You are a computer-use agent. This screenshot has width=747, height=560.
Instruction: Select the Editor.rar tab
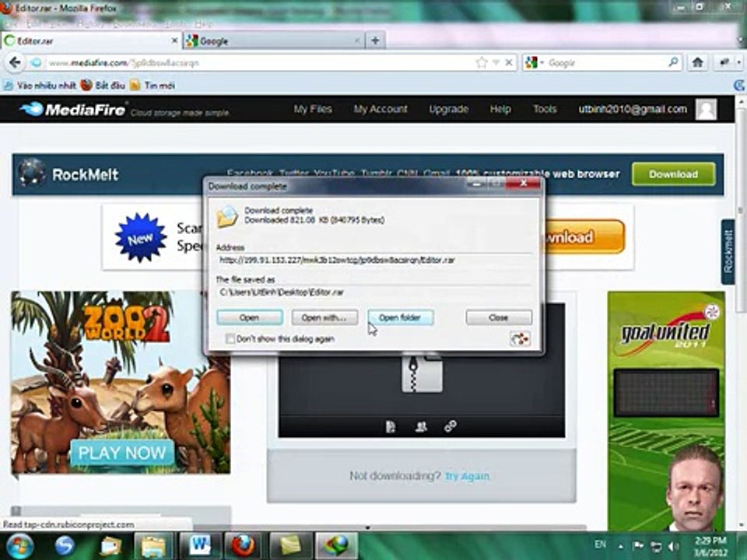(x=90, y=41)
